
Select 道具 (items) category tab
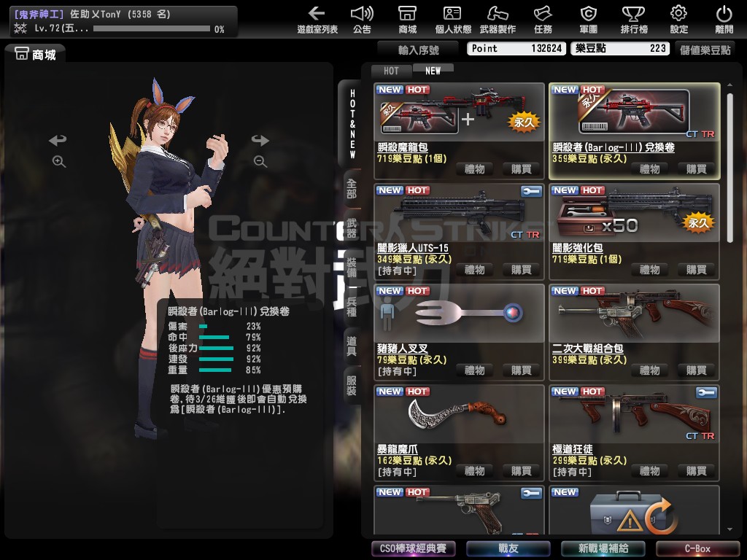(352, 346)
